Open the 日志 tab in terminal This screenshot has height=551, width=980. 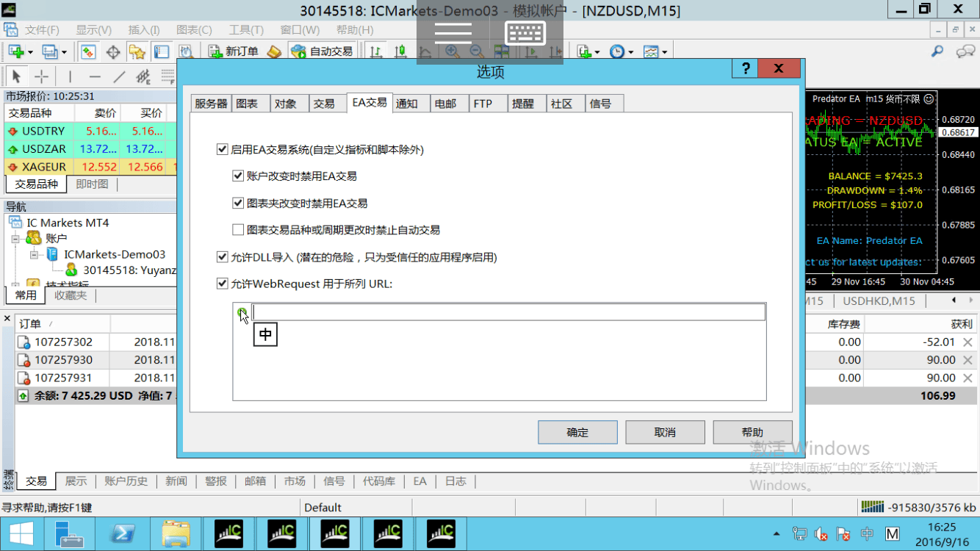[455, 481]
